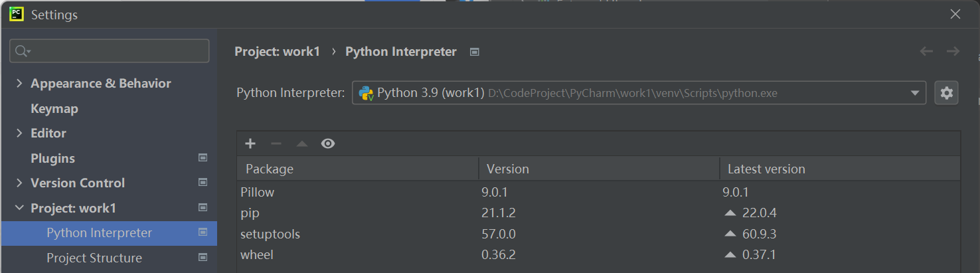This screenshot has width=980, height=273.
Task: Click Project: work1 breadcrumb link
Action: point(278,51)
